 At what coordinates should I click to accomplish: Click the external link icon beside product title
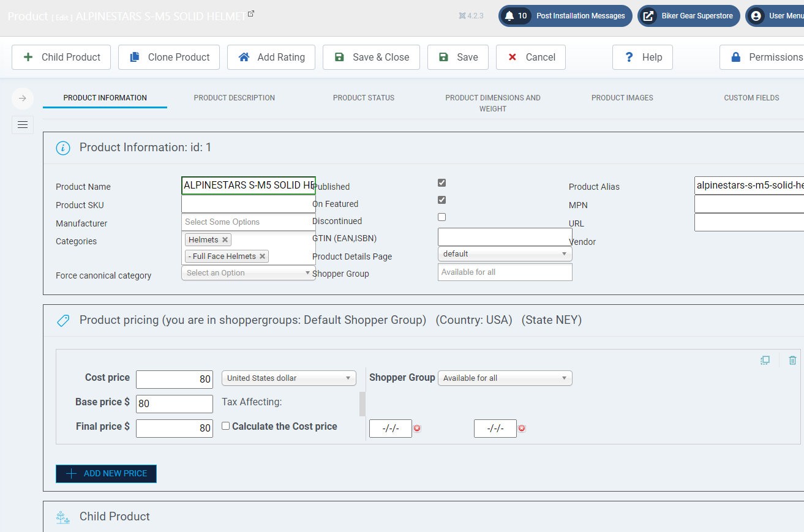pyautogui.click(x=250, y=13)
